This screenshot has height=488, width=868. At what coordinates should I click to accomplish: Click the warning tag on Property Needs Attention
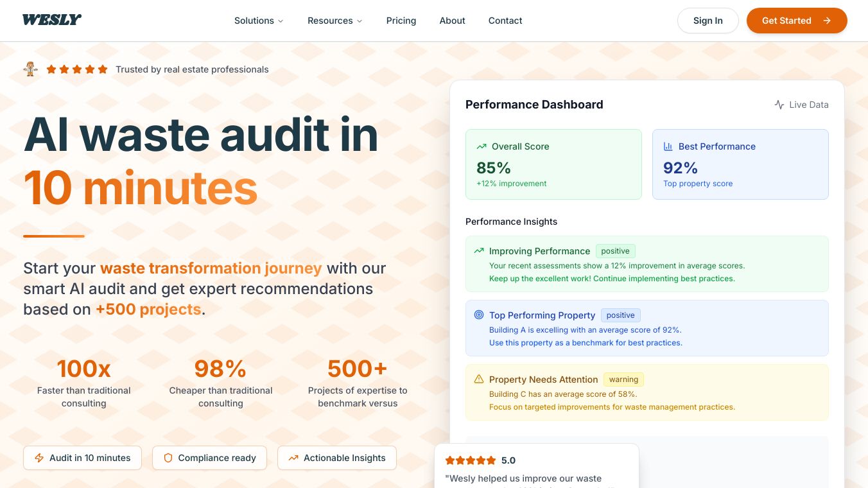624,379
